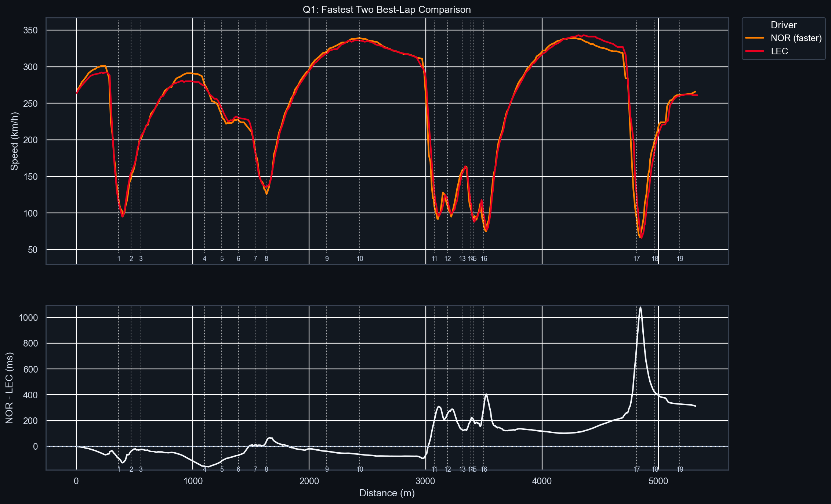This screenshot has height=504, width=831.
Task: Click the "NOR - LEC (ms)" axis label
Action: tap(10, 388)
